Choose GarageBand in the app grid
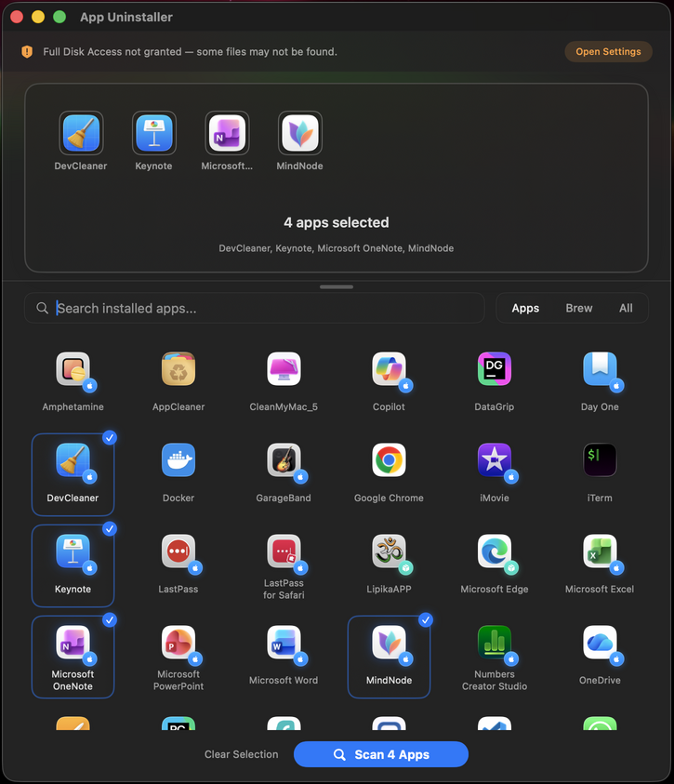This screenshot has height=784, width=674. pos(284,460)
